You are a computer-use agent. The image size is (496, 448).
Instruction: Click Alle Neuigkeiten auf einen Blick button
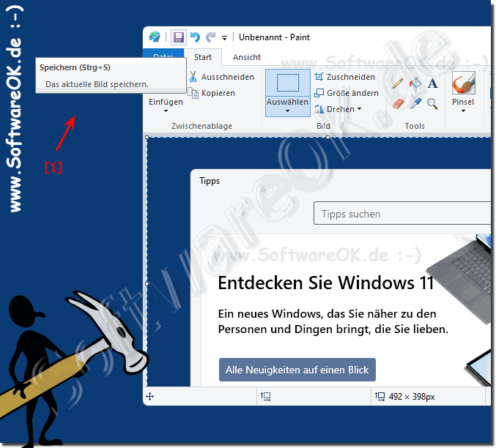[x=297, y=370]
